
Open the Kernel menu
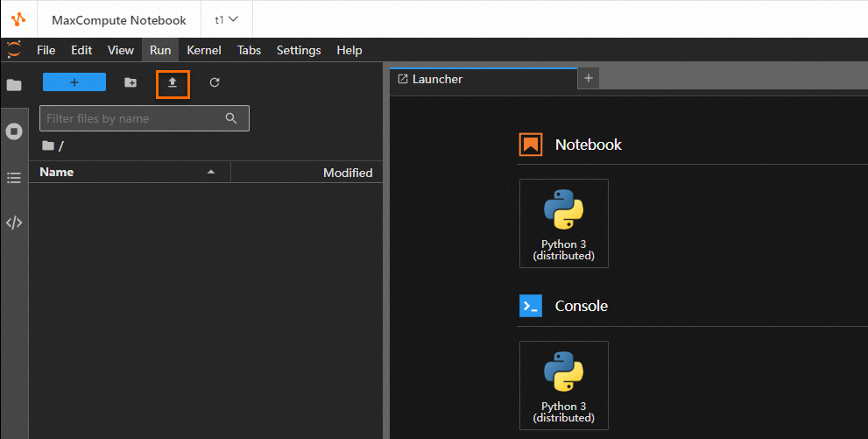point(204,50)
